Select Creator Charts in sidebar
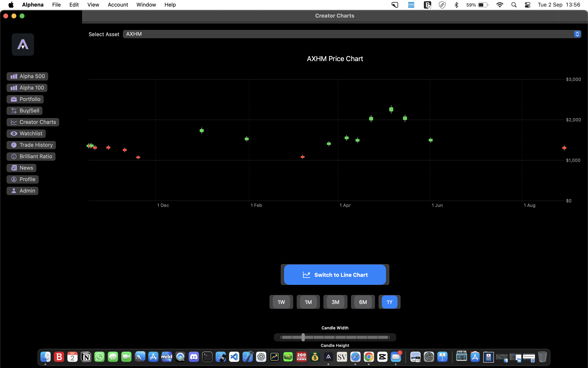Image resolution: width=588 pixels, height=368 pixels. pyautogui.click(x=33, y=122)
